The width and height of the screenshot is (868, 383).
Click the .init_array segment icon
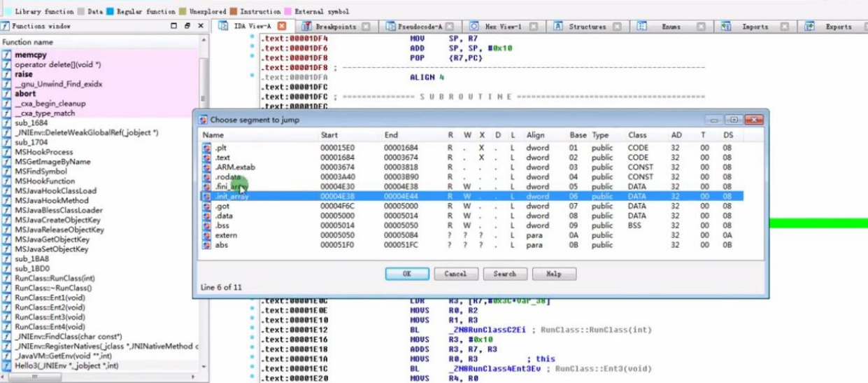(x=207, y=197)
